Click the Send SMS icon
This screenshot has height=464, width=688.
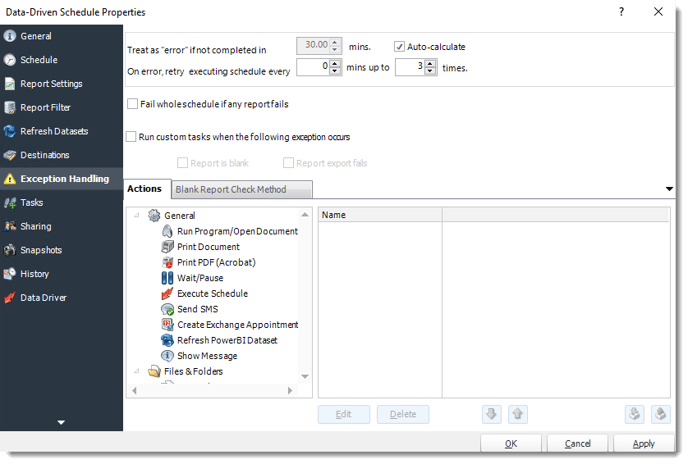(167, 309)
